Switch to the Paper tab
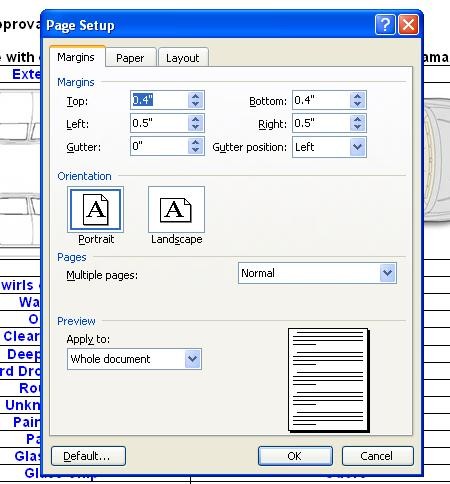The height and width of the screenshot is (484, 450). pyautogui.click(x=130, y=58)
